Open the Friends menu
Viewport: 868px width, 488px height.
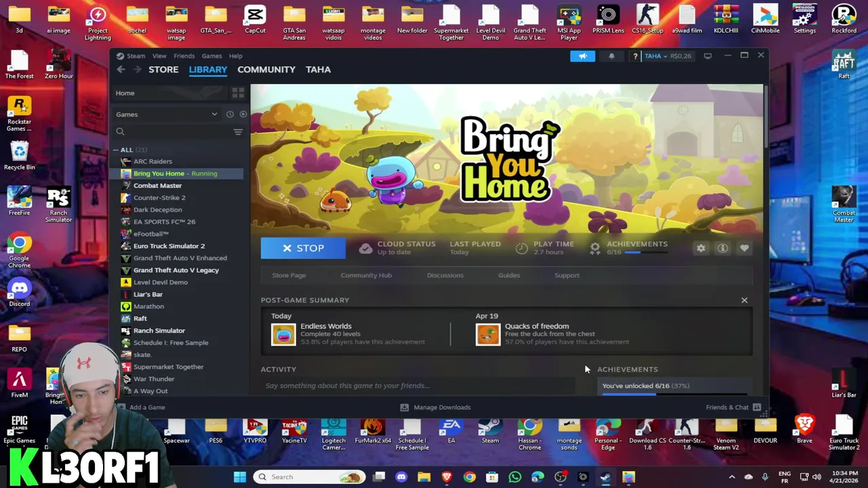[184, 56]
